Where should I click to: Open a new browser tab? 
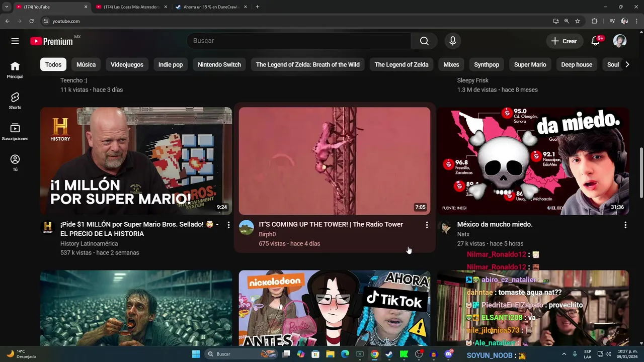click(258, 7)
